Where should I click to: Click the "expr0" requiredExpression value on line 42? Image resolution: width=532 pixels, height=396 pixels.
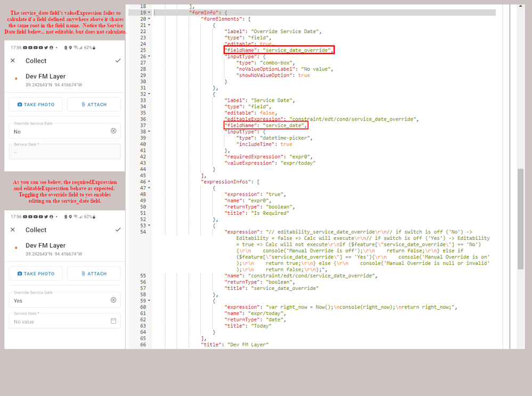tap(299, 157)
